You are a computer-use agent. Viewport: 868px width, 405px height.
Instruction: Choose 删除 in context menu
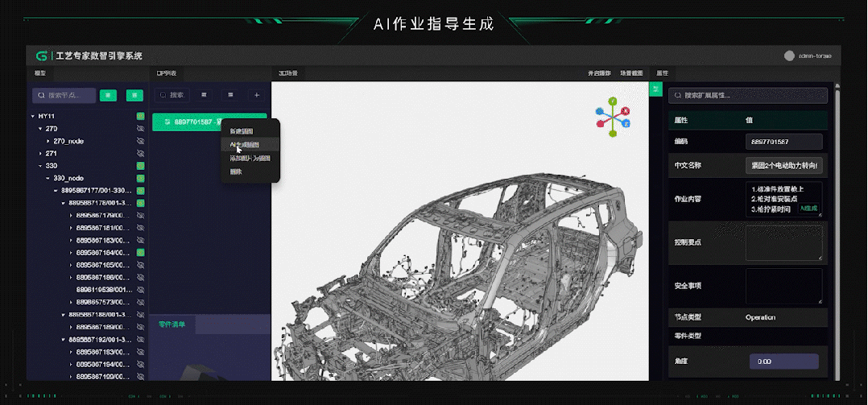point(236,172)
